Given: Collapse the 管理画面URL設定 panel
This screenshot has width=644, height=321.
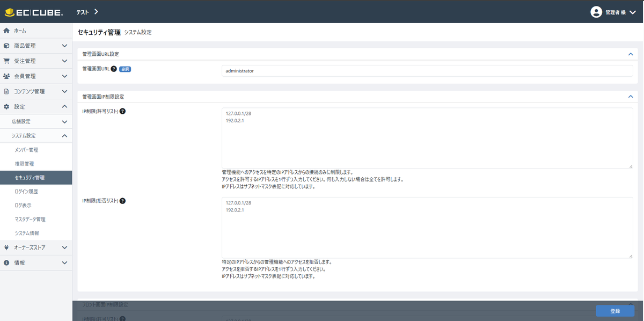Looking at the screenshot, I should coord(631,54).
